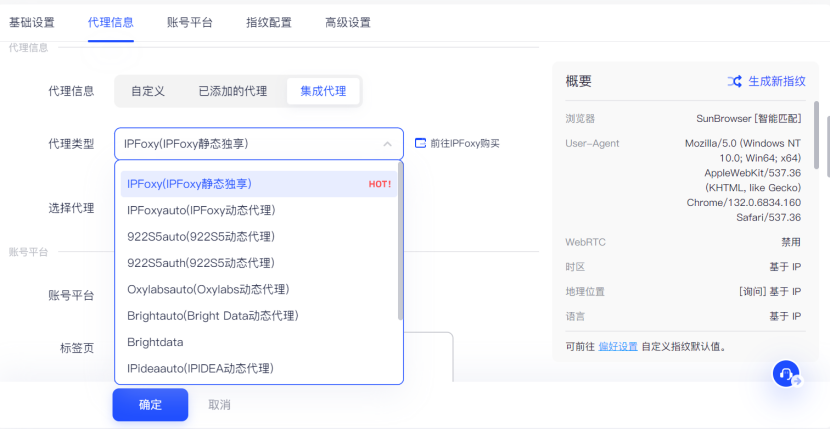Viewport: 831px width, 429px height.
Task: Open the 偏好设置 link
Action: tap(618, 347)
